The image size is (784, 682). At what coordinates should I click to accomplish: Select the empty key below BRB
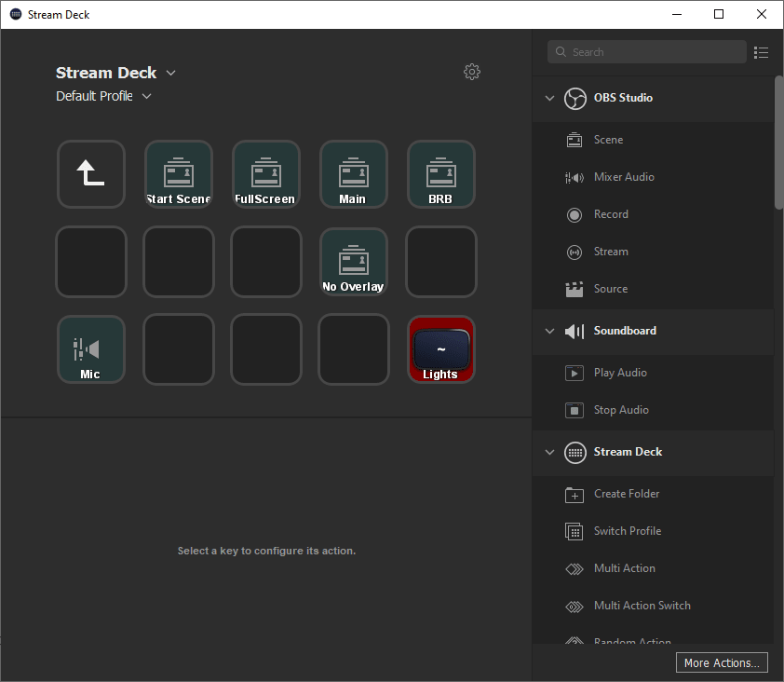pos(441,261)
